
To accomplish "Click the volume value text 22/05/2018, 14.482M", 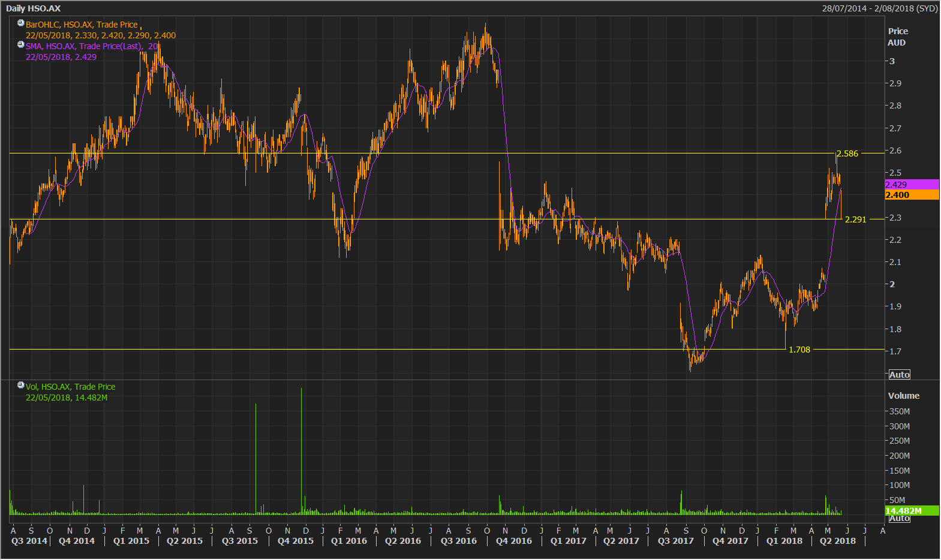I will [x=67, y=398].
